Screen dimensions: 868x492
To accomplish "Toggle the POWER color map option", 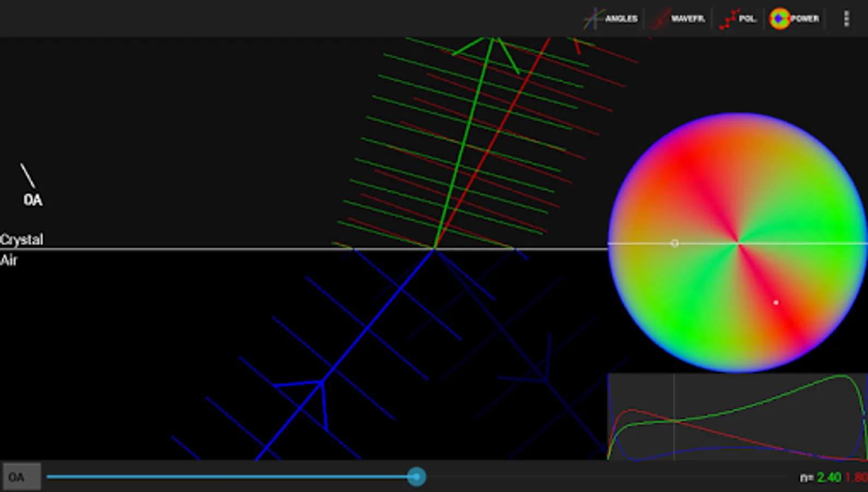I will (794, 19).
